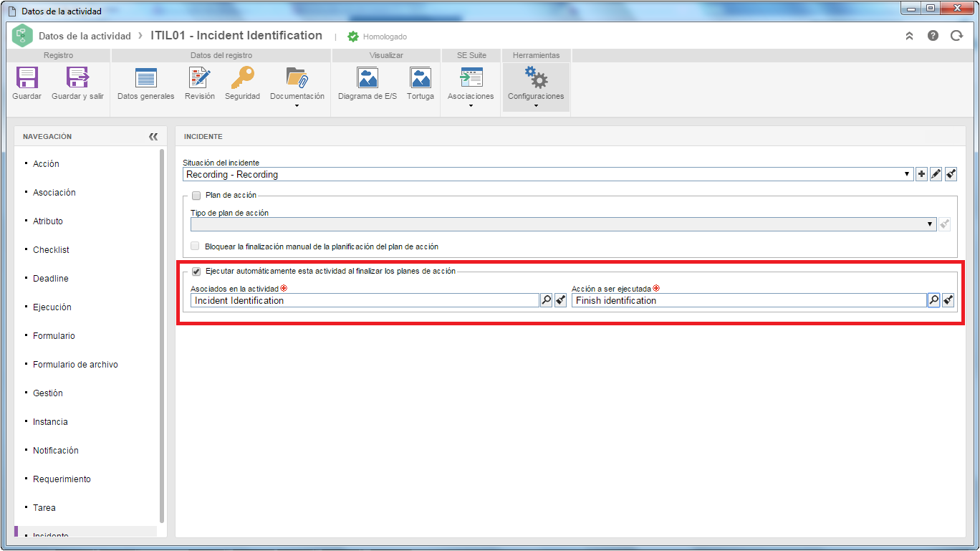Search Acción a ser ejecutada with magnifier
Viewport: 980px width, 551px height.
[x=933, y=300]
